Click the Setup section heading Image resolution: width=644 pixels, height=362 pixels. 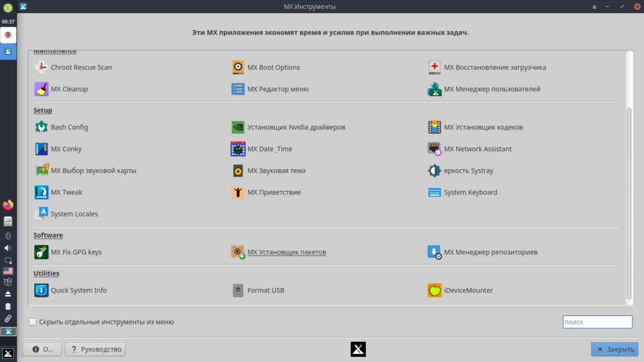click(x=43, y=110)
